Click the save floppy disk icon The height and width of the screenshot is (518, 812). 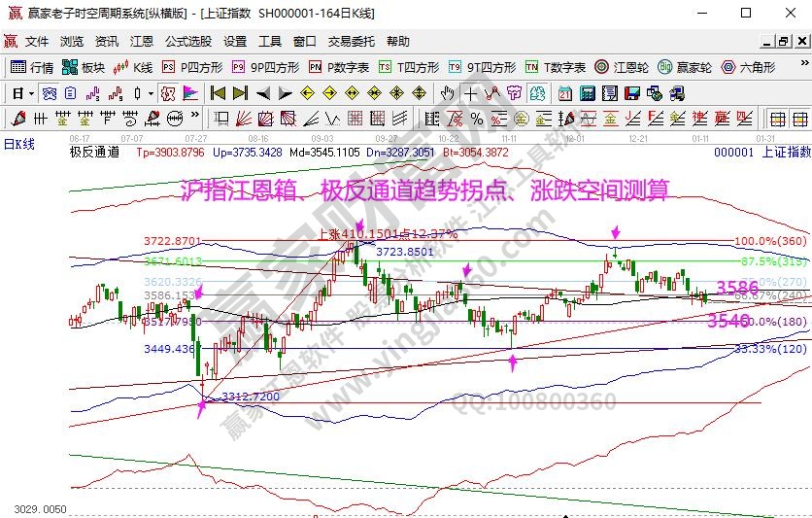(631, 93)
